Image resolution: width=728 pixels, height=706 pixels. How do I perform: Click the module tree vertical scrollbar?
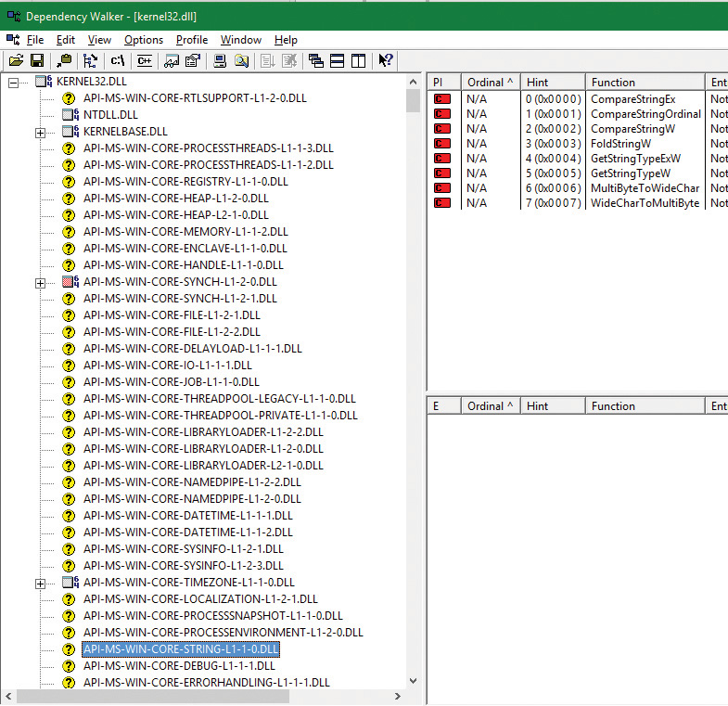point(414,371)
